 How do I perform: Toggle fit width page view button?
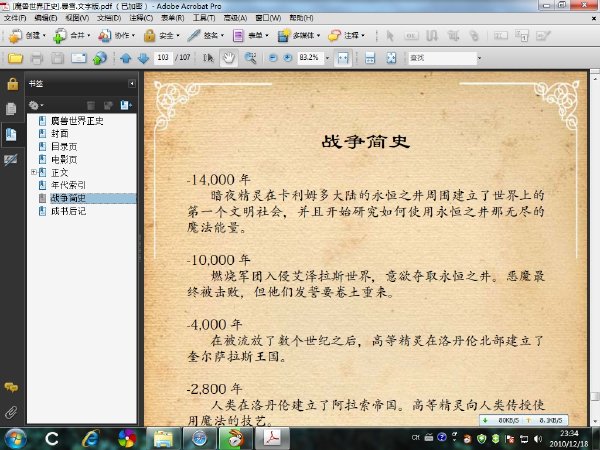coord(342,58)
